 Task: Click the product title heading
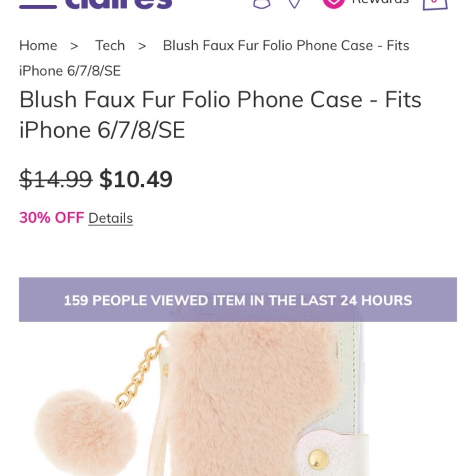pyautogui.click(x=220, y=115)
